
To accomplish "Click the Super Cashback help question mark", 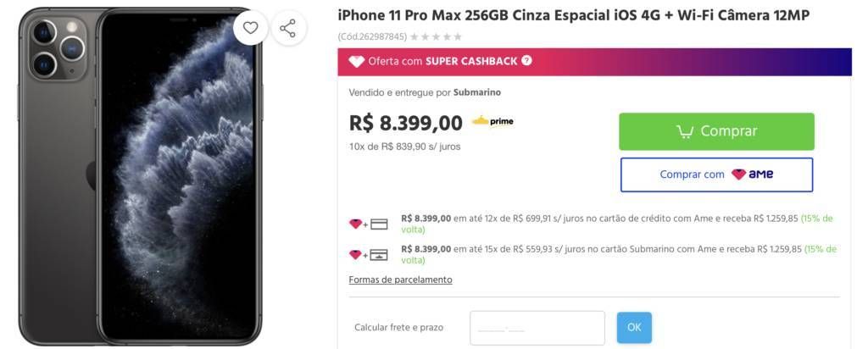I will [526, 61].
